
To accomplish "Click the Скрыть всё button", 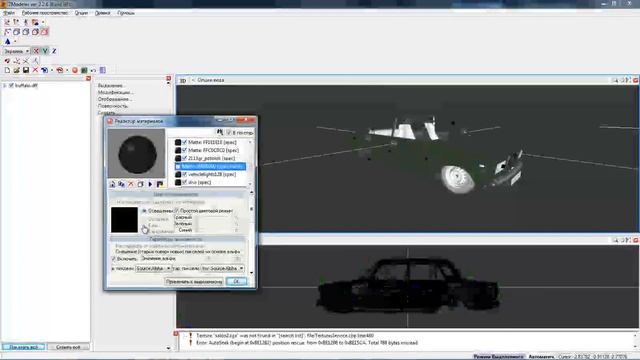I will click(x=68, y=347).
